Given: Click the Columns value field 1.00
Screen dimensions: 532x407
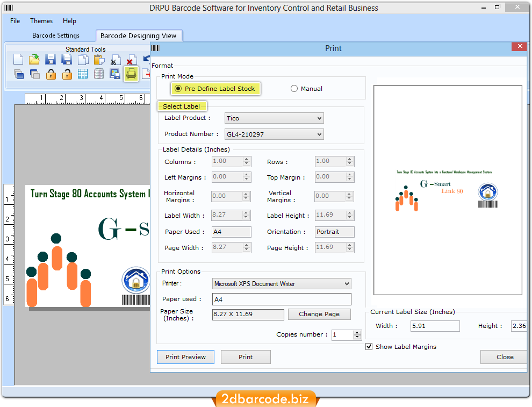Looking at the screenshot, I should tap(227, 161).
